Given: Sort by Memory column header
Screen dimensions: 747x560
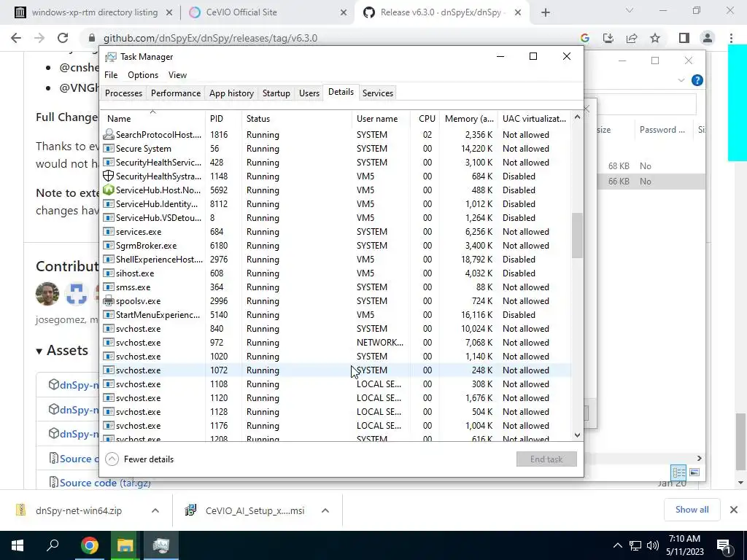Looking at the screenshot, I should [x=469, y=119].
